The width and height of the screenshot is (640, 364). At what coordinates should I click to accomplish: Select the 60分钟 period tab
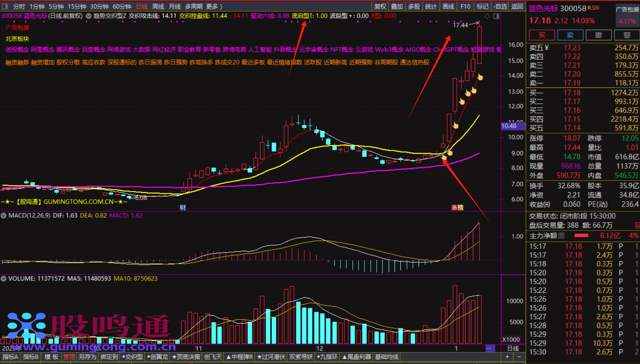(122, 6)
